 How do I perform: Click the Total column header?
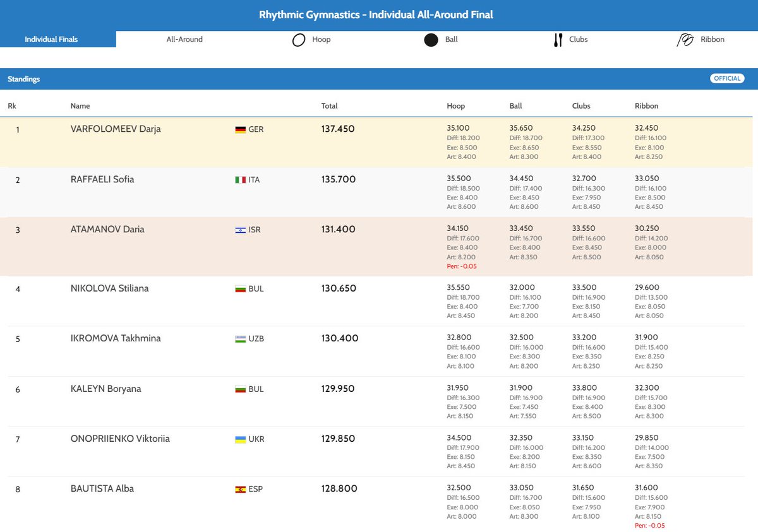329,106
